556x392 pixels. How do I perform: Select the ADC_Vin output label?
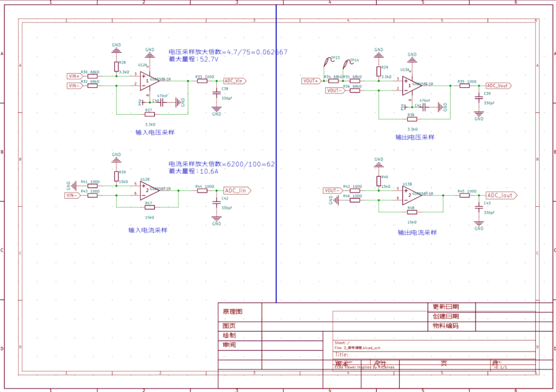[234, 81]
